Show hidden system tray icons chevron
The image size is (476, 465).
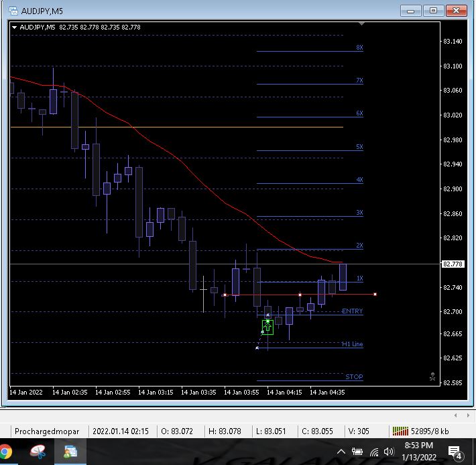[341, 452]
